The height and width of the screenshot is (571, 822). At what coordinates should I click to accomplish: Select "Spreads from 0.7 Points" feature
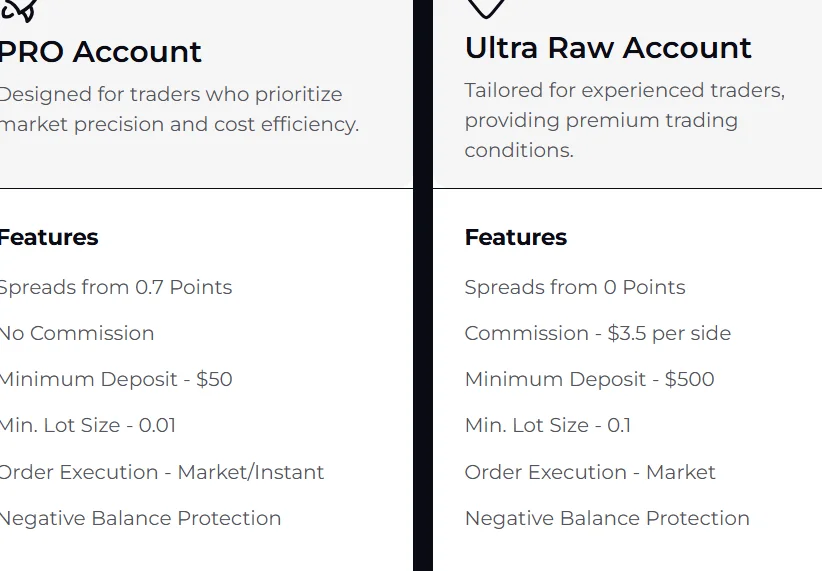pyautogui.click(x=115, y=287)
